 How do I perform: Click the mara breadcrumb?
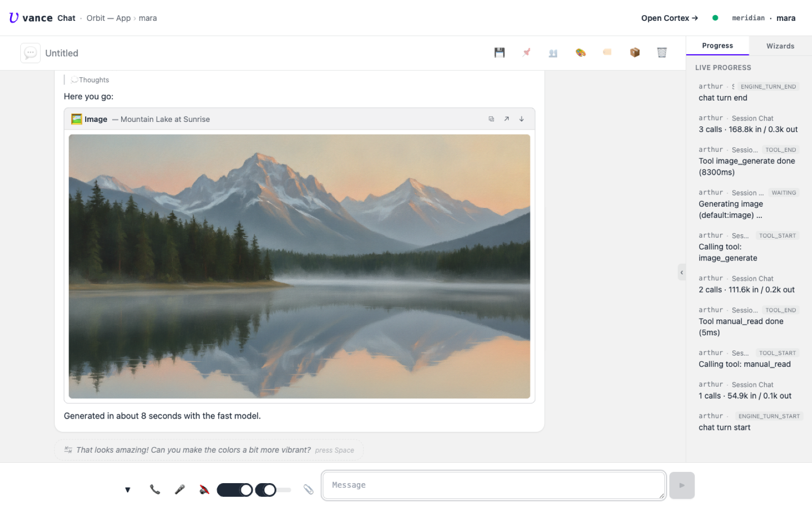148,18
